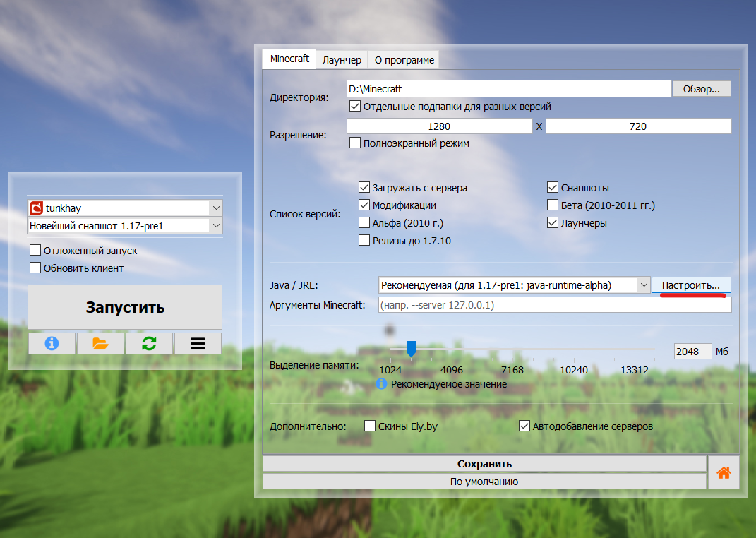Viewport: 756px width, 538px height.
Task: Open the hamburger menu icon button
Action: click(x=198, y=344)
